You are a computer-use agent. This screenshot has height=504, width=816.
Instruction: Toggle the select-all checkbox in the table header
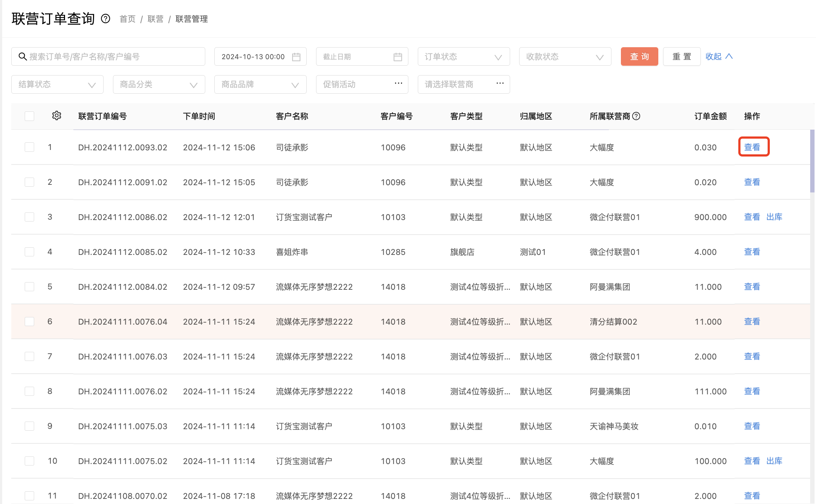29,116
